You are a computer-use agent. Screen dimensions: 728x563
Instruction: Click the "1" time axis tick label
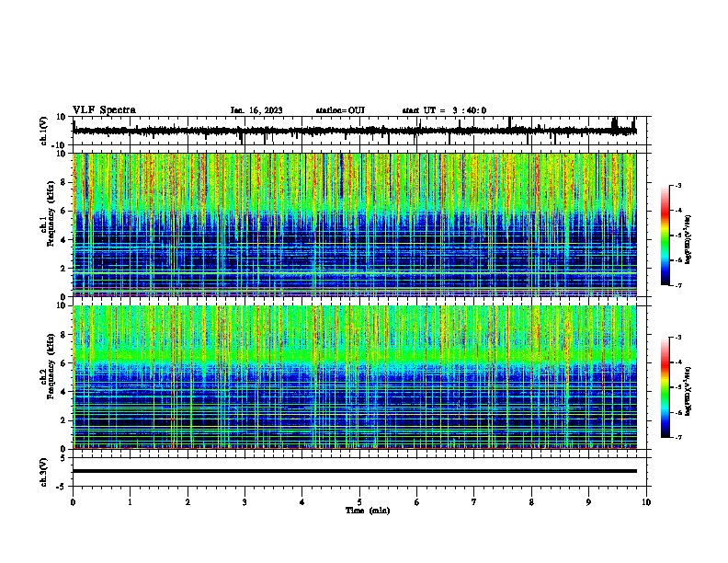130,502
